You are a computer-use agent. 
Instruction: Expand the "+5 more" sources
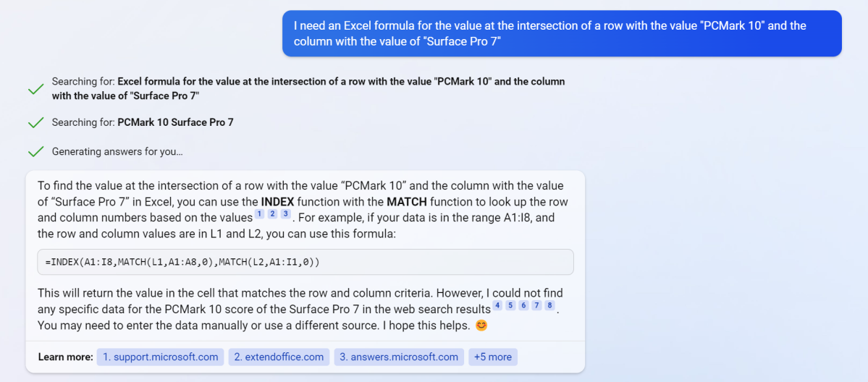tap(493, 357)
